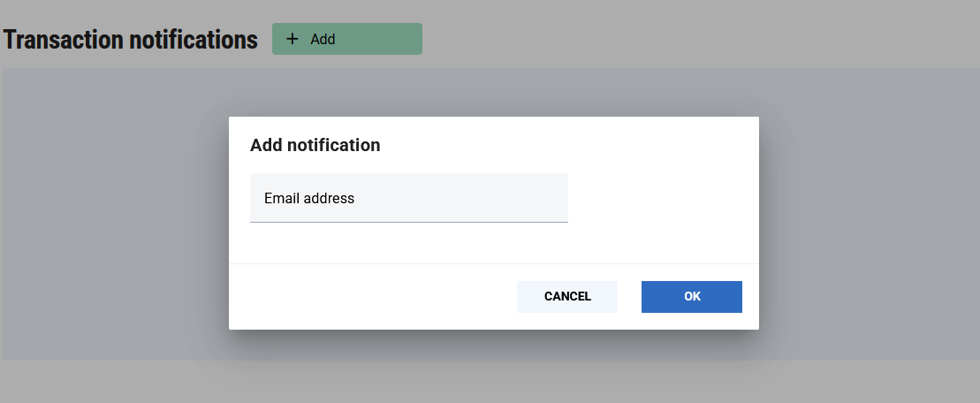Click the underline of the email field

click(408, 222)
